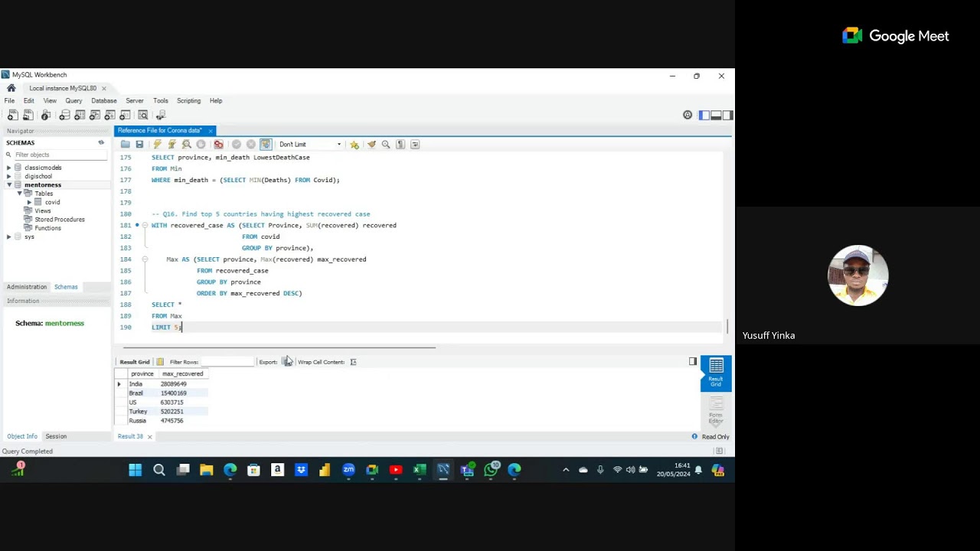
Task: Toggle invisible characters display icon
Action: coord(400,144)
